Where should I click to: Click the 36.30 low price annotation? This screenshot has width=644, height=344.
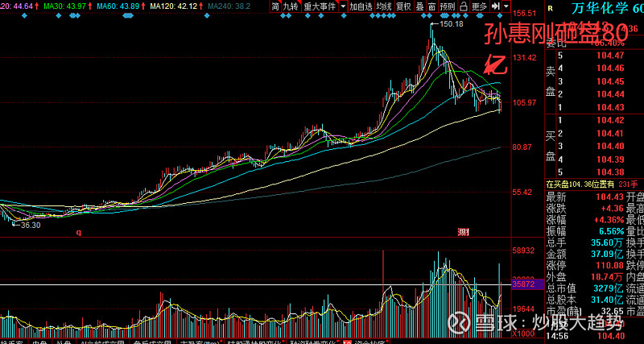[31, 226]
